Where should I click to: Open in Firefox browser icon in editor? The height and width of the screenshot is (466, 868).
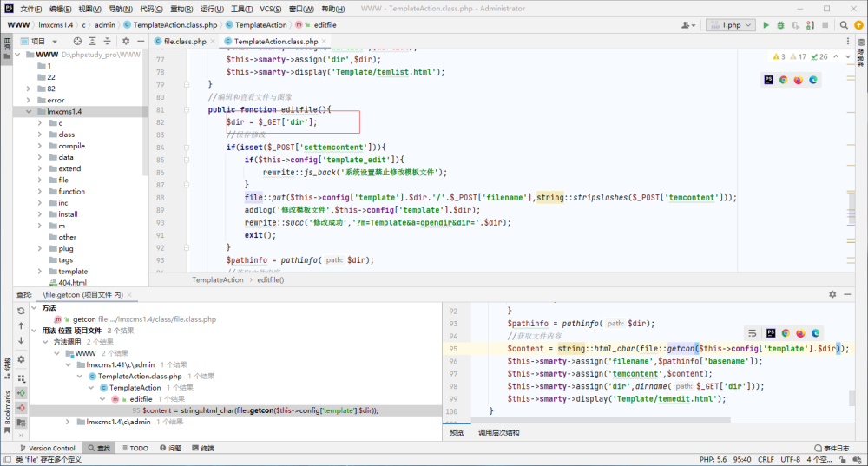[799, 80]
